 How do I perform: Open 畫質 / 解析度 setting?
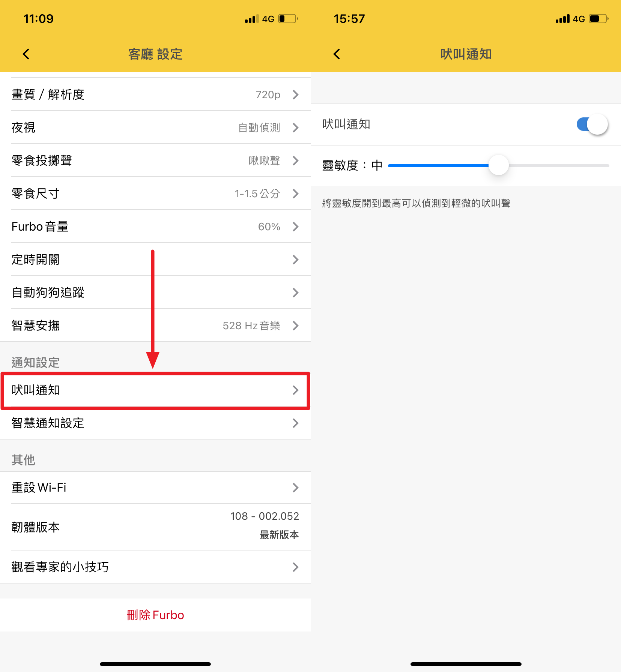click(155, 94)
